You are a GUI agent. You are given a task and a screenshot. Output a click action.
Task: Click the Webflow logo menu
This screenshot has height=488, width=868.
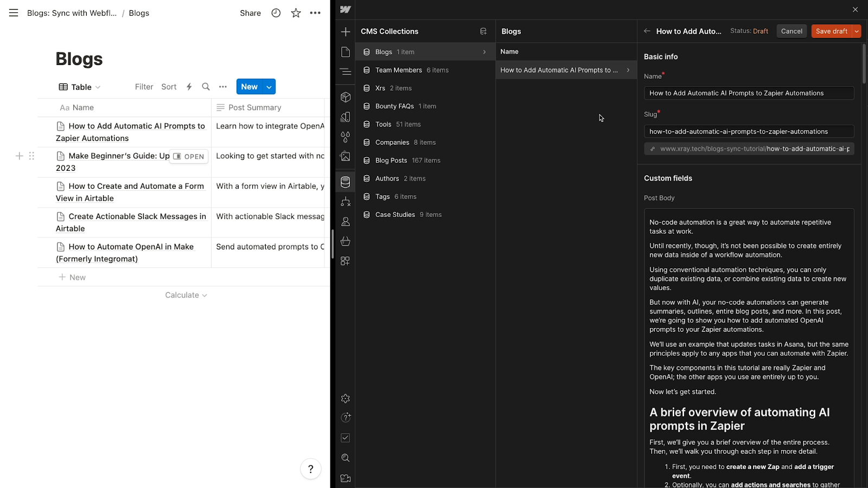coord(346,9)
